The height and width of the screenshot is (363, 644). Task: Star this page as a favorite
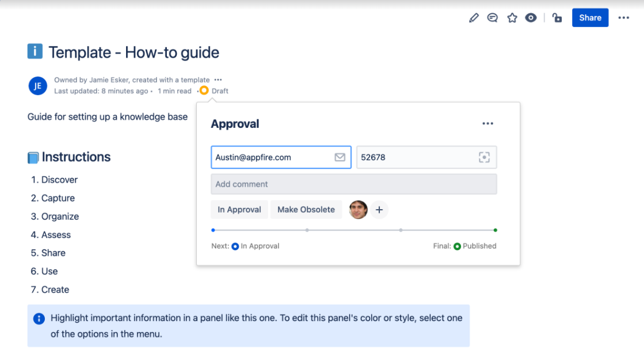click(x=512, y=17)
